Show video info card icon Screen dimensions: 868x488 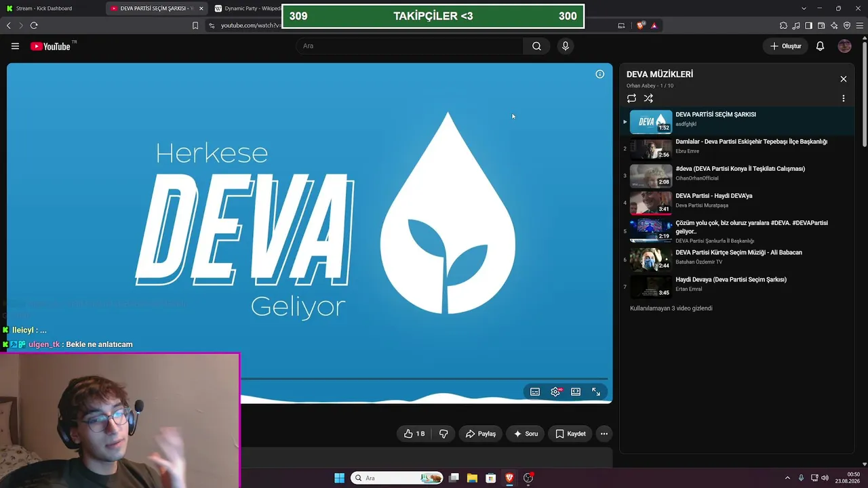(x=599, y=74)
